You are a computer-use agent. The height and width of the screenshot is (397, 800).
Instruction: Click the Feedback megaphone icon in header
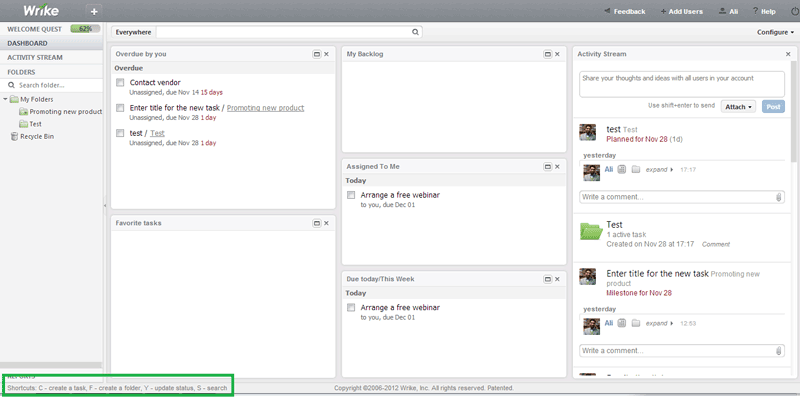pos(607,11)
